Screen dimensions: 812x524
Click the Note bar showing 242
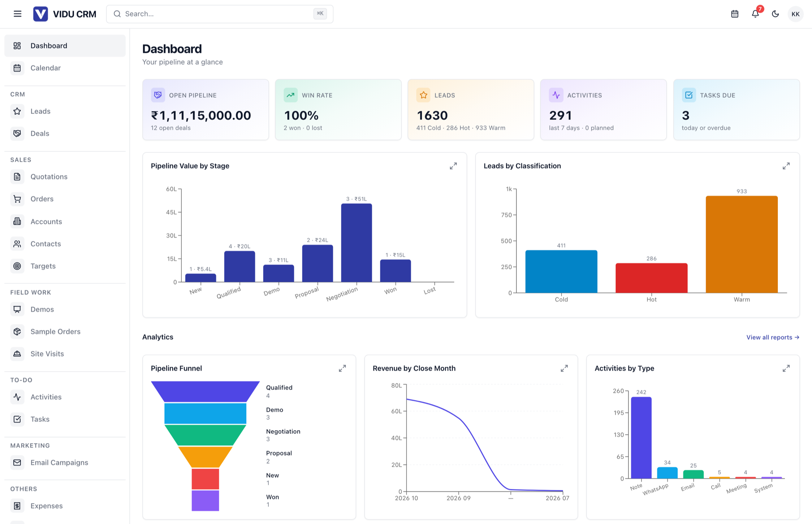(641, 437)
